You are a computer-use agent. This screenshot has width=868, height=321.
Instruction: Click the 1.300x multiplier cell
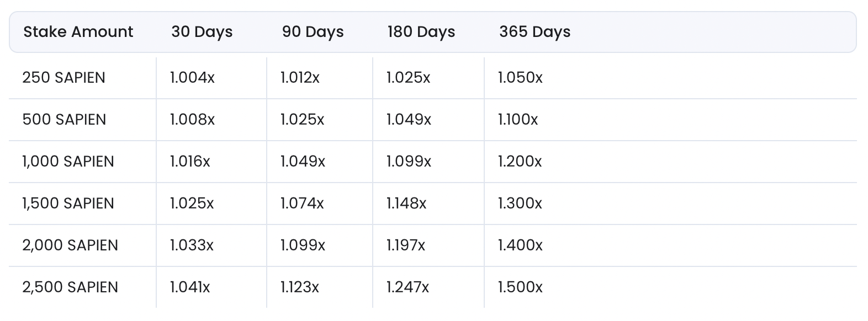(x=520, y=204)
